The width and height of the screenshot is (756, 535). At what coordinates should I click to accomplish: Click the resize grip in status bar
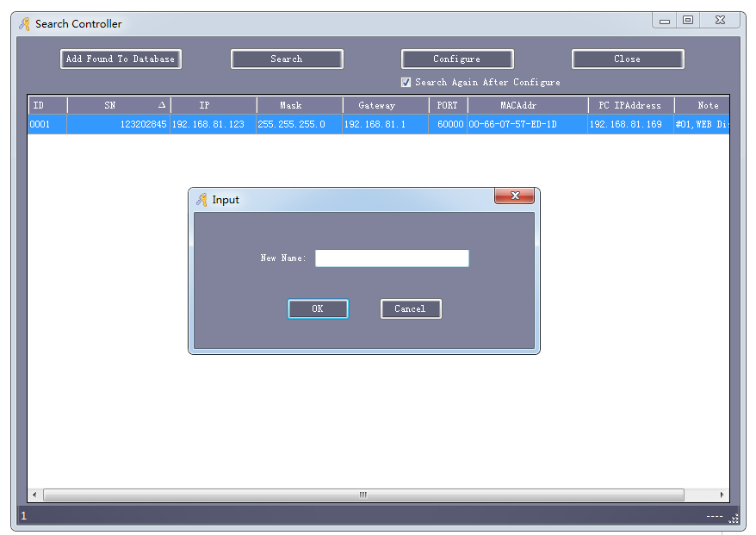click(734, 518)
